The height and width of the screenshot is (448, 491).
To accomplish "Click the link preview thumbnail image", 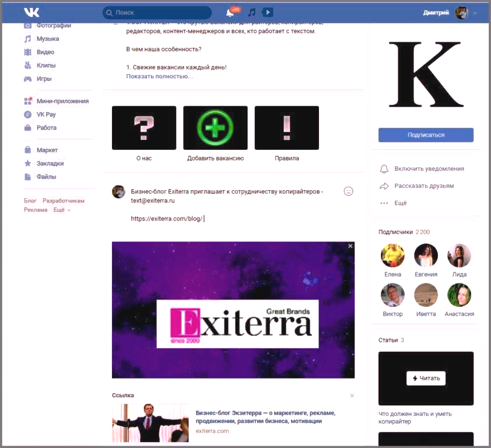I will [150, 423].
